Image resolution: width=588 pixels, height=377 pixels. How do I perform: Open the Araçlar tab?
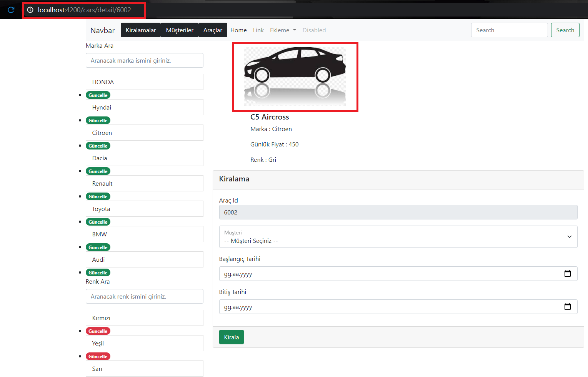pos(212,30)
